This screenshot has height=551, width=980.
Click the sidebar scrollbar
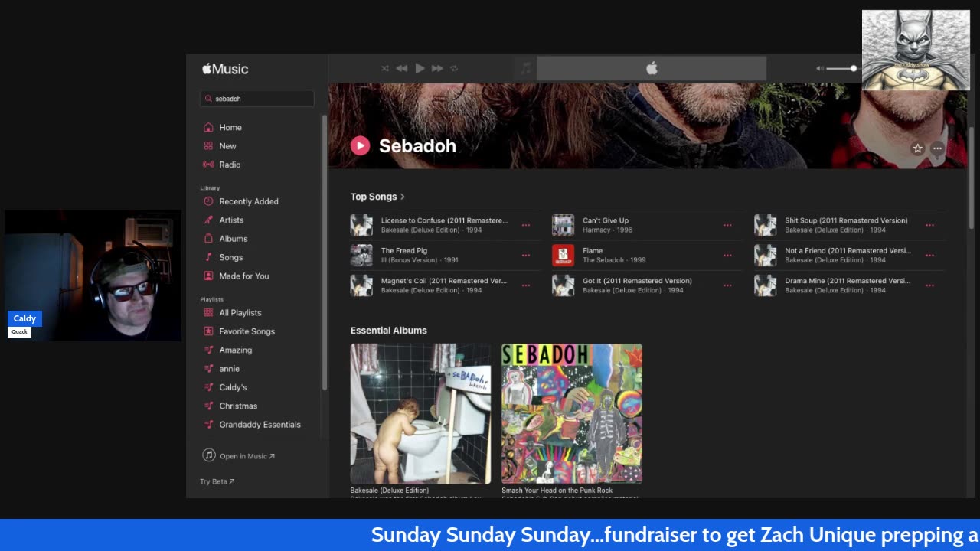[325, 253]
